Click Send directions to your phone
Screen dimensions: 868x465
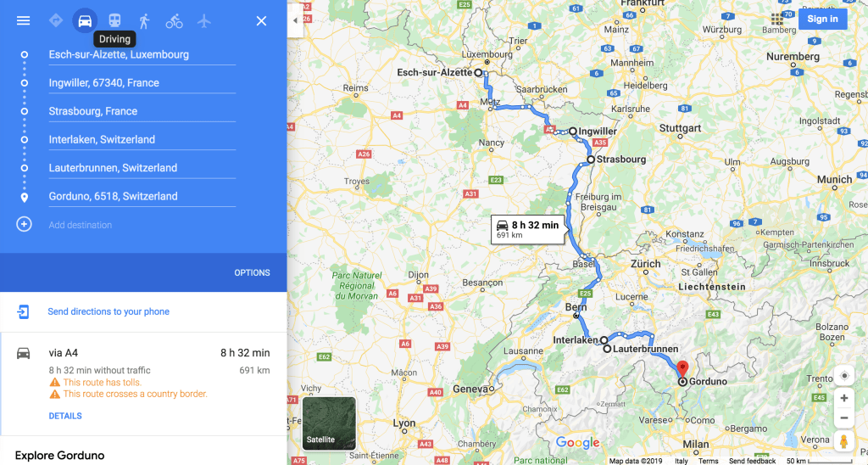coord(108,311)
